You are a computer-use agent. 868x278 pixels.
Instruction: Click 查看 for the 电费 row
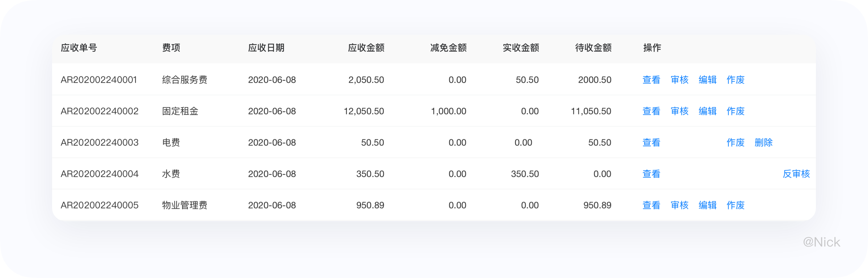click(651, 143)
